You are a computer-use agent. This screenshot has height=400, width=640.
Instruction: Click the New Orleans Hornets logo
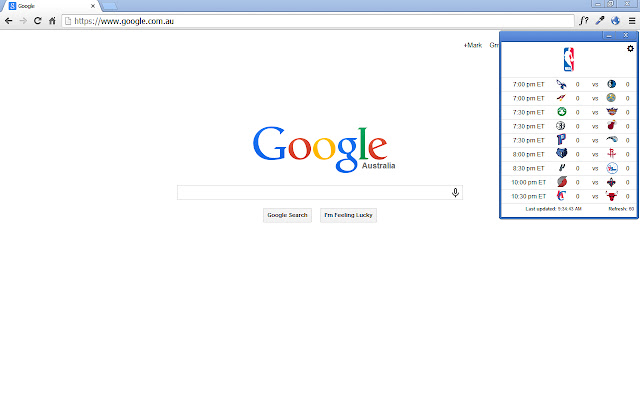(611, 182)
